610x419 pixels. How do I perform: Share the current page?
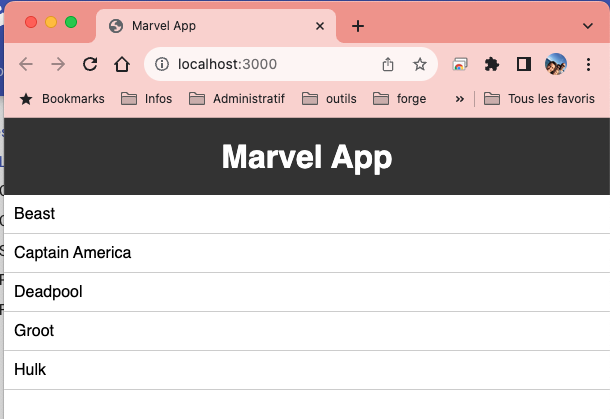(387, 64)
